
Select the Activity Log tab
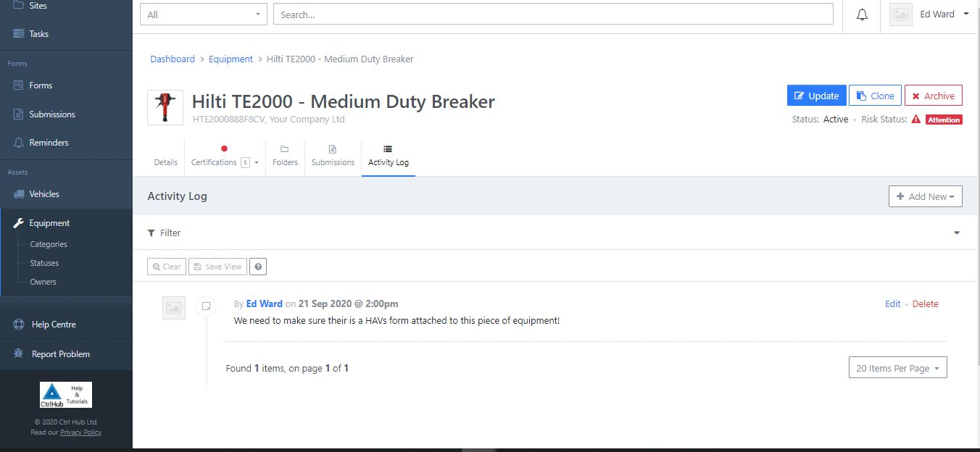pos(389,156)
